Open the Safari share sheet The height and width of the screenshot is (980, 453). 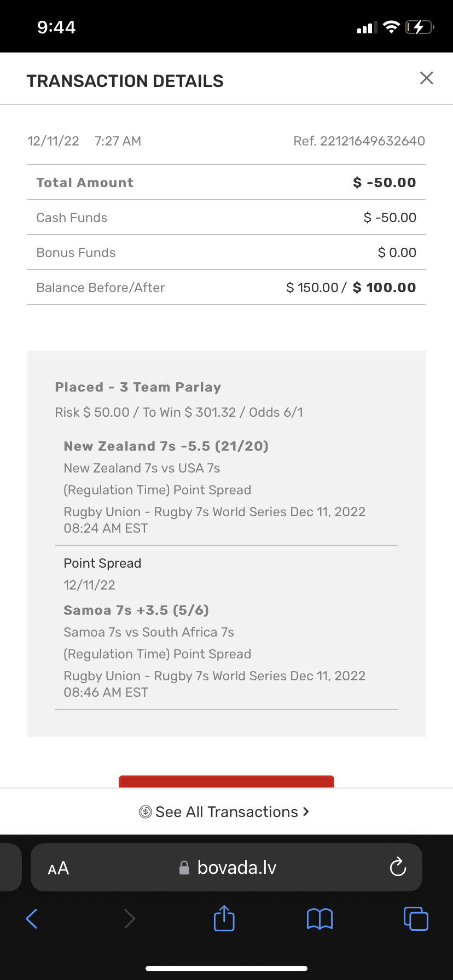[x=224, y=918]
